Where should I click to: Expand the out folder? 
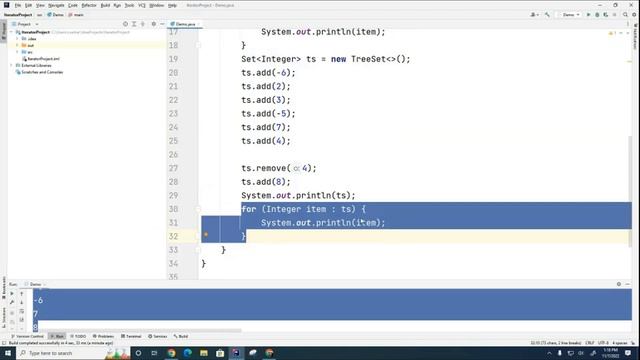(17, 45)
